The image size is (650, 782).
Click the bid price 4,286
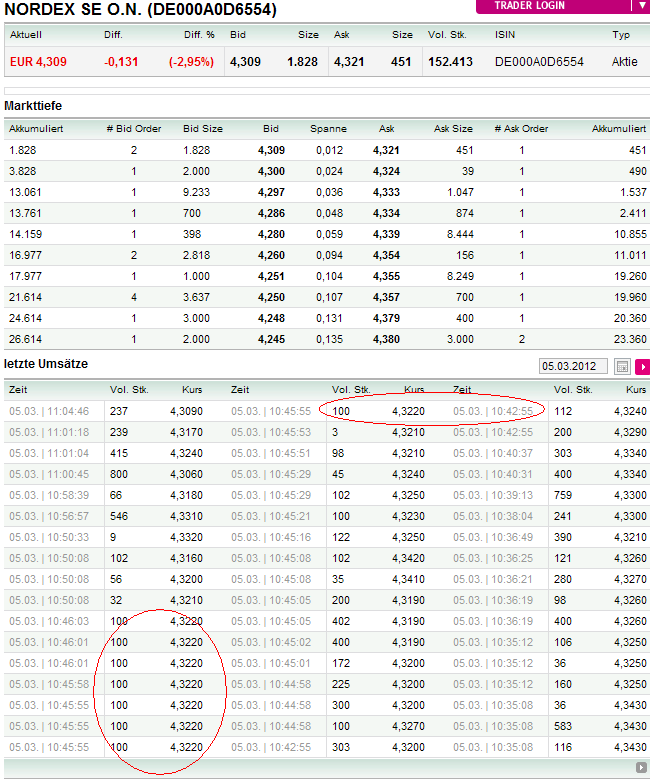[x=271, y=213]
